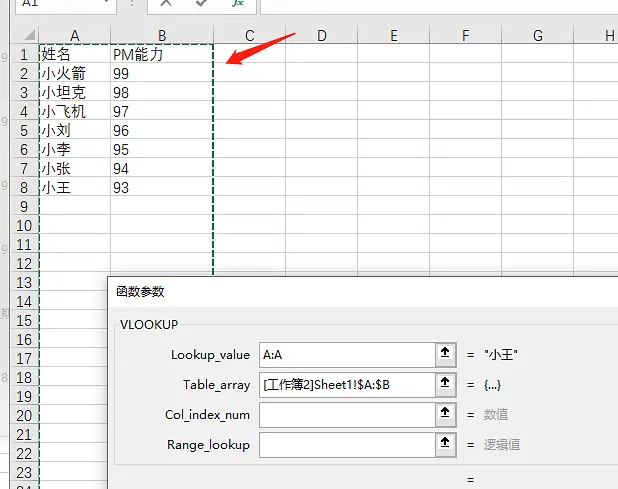Select column E header
The width and height of the screenshot is (618, 489).
(393, 35)
